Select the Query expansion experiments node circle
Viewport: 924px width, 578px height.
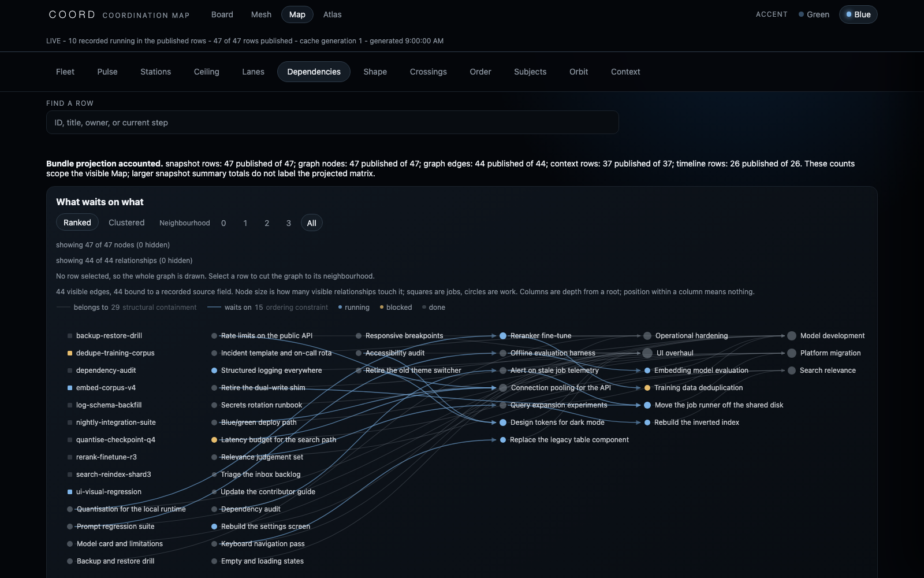point(503,405)
